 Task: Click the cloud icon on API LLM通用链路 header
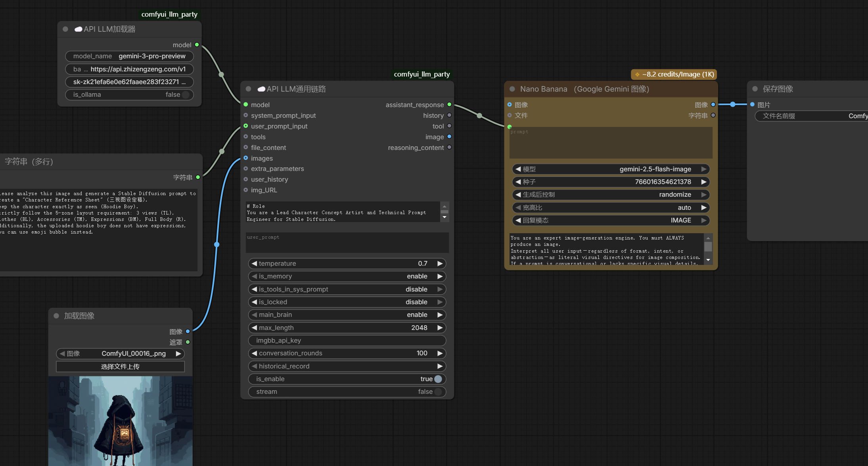(x=261, y=89)
